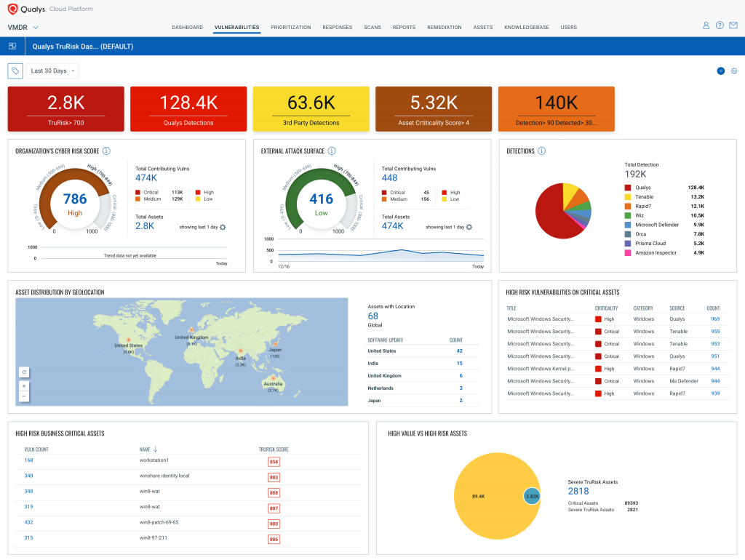
Task: Click count 969 in high risk vulnerabilities
Action: coord(715,319)
